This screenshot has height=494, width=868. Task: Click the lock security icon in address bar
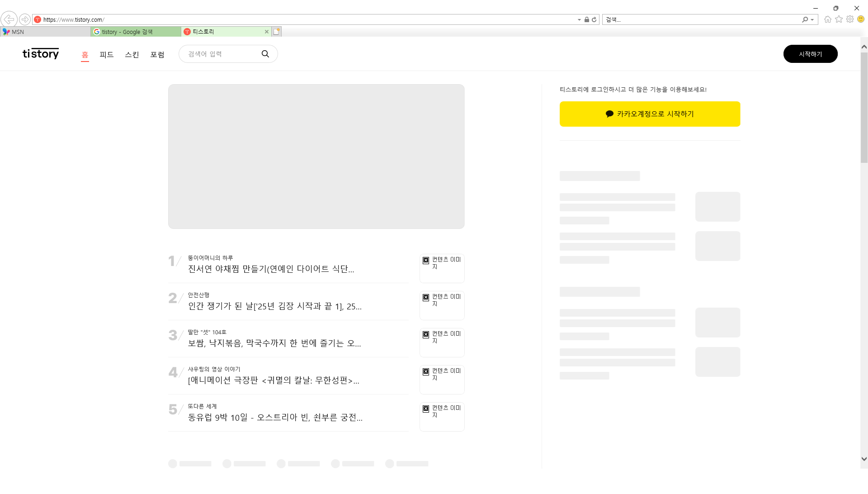(x=586, y=19)
